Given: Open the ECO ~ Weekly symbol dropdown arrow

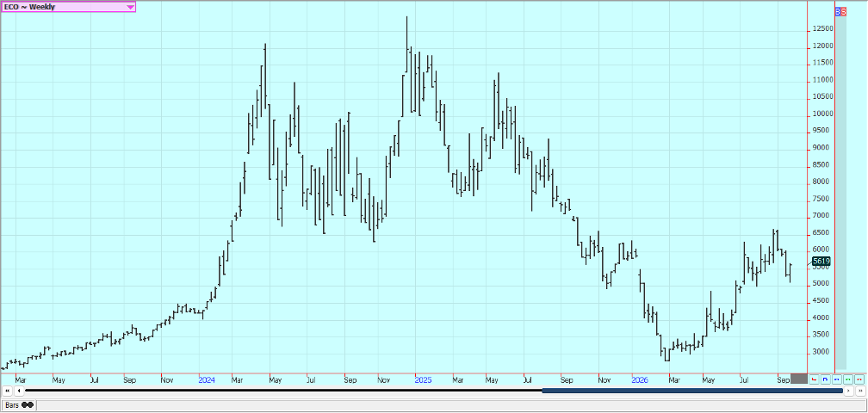Looking at the screenshot, I should click(130, 7).
